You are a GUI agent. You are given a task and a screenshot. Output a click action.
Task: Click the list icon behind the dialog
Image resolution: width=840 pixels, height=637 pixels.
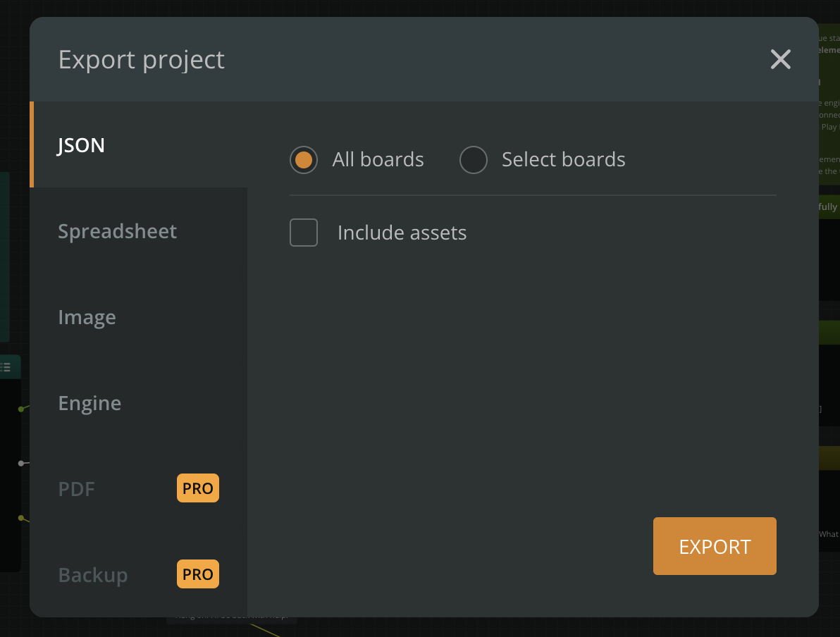tap(6, 367)
